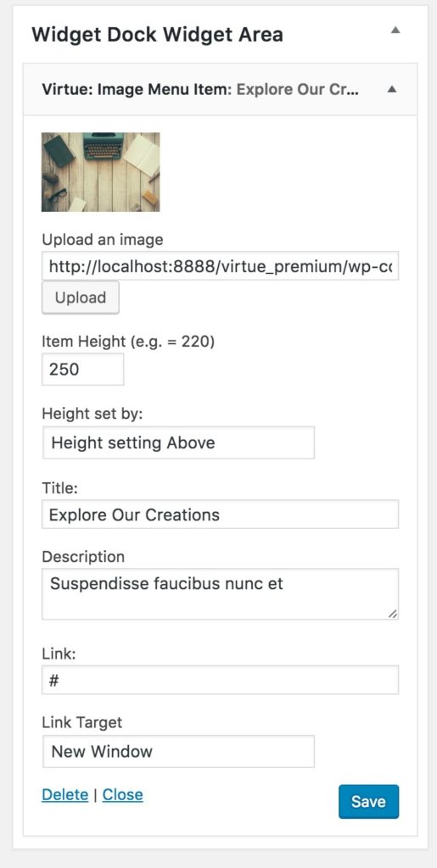
Task: Focus the Item Height field showing 250
Action: tap(82, 370)
